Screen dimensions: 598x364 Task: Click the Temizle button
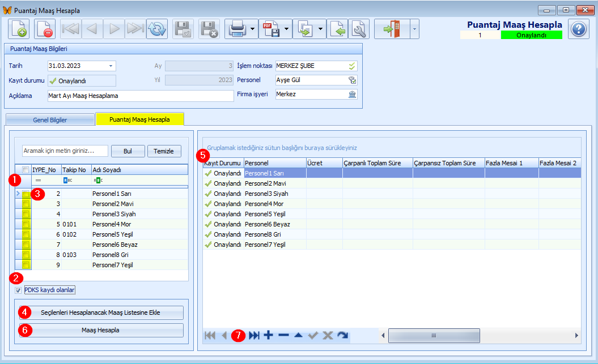coord(164,151)
